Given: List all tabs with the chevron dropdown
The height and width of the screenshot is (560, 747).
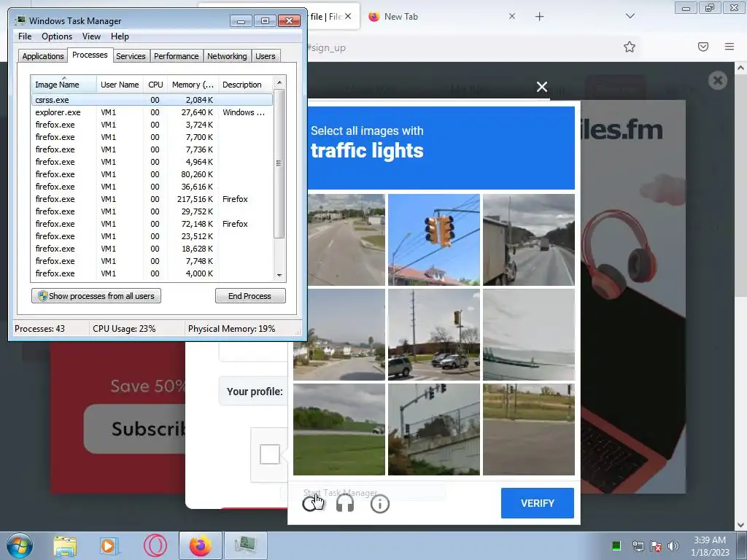Looking at the screenshot, I should (630, 16).
